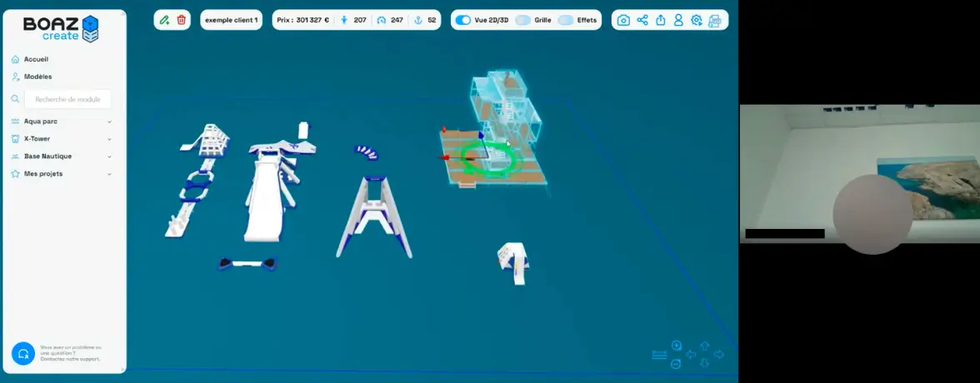Viewport: 980px width, 383px height.
Task: Expand the Aqua parc chevron
Action: coord(109,122)
